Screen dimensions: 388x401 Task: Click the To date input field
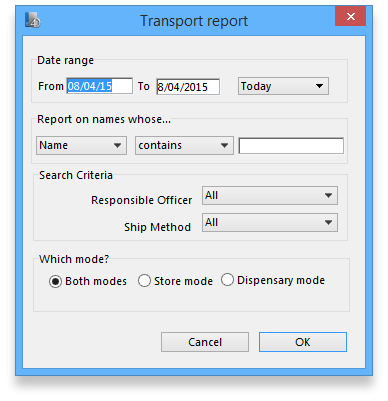(x=188, y=87)
